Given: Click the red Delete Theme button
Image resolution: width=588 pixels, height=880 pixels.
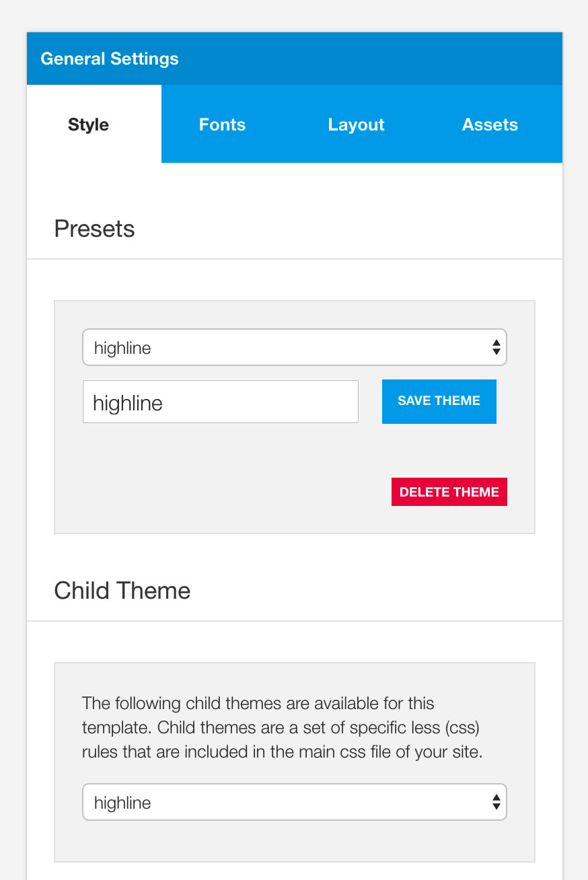Looking at the screenshot, I should [x=449, y=492].
